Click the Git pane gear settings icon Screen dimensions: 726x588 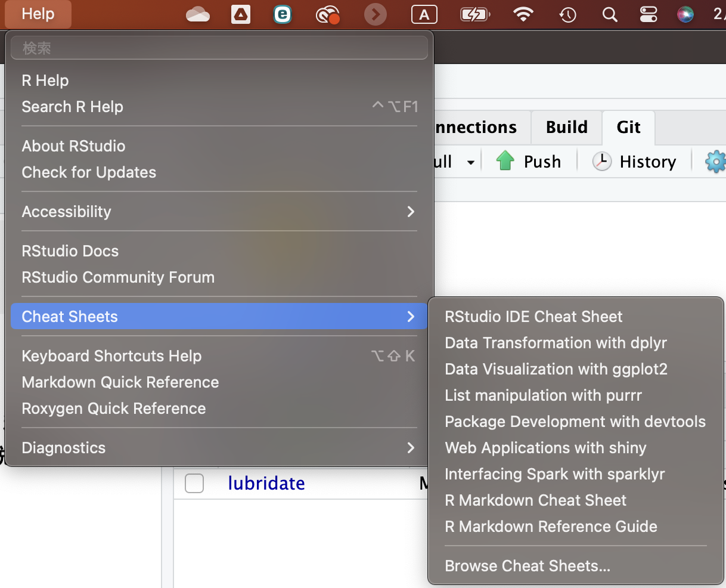(715, 162)
